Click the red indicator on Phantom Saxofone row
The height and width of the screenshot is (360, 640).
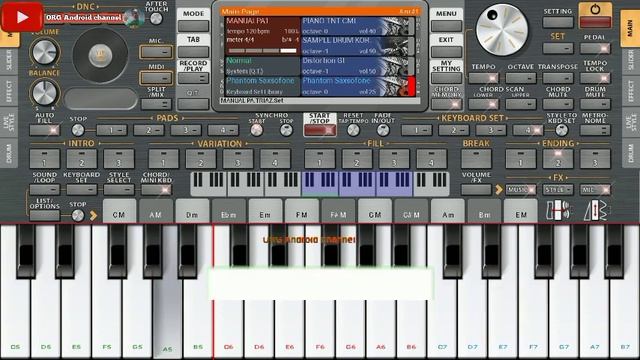click(411, 86)
